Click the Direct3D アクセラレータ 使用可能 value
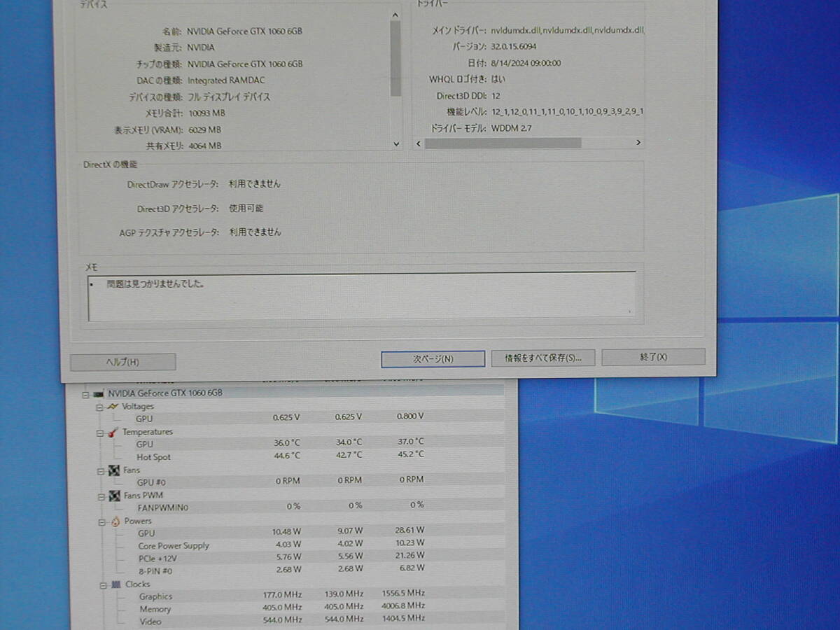Viewport: 840px width, 630px height. 246,208
